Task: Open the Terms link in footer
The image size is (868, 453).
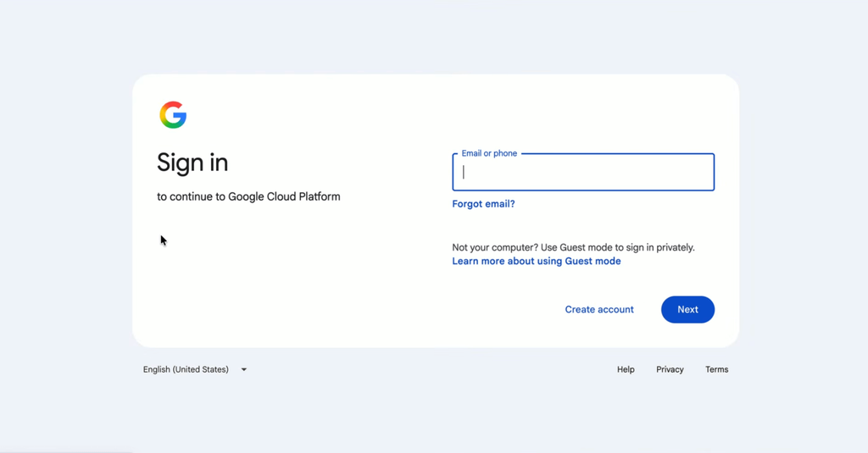Action: pos(716,369)
